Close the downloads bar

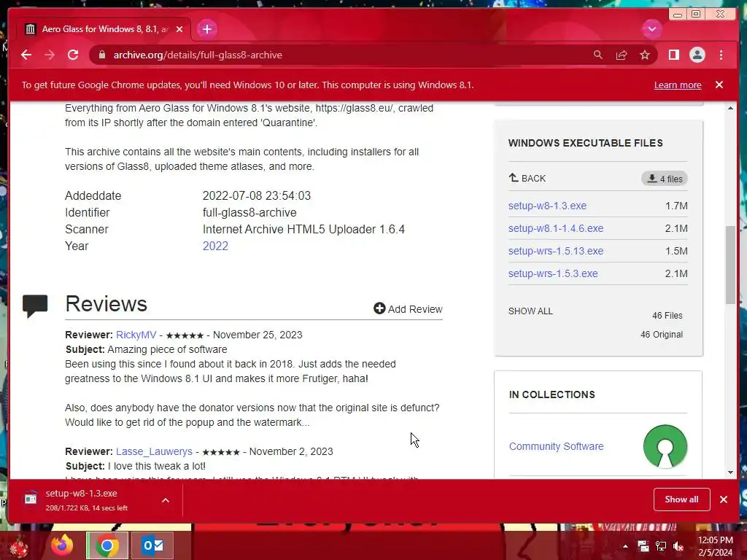click(723, 499)
